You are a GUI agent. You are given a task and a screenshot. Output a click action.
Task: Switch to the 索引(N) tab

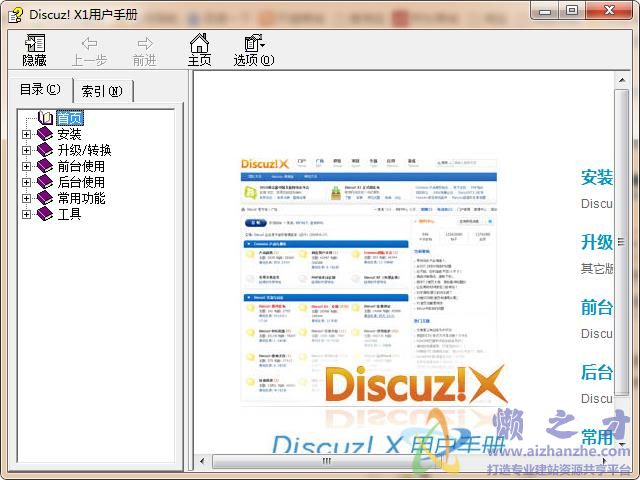[102, 91]
